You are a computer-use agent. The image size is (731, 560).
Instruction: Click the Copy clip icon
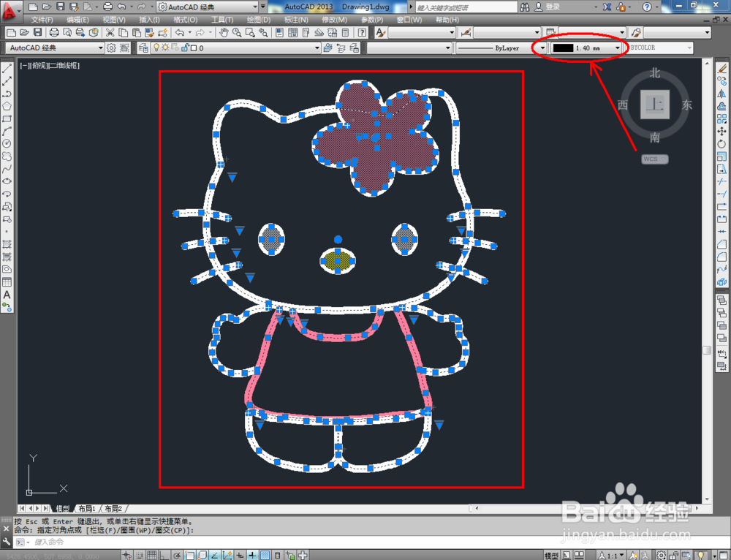pyautogui.click(x=123, y=32)
